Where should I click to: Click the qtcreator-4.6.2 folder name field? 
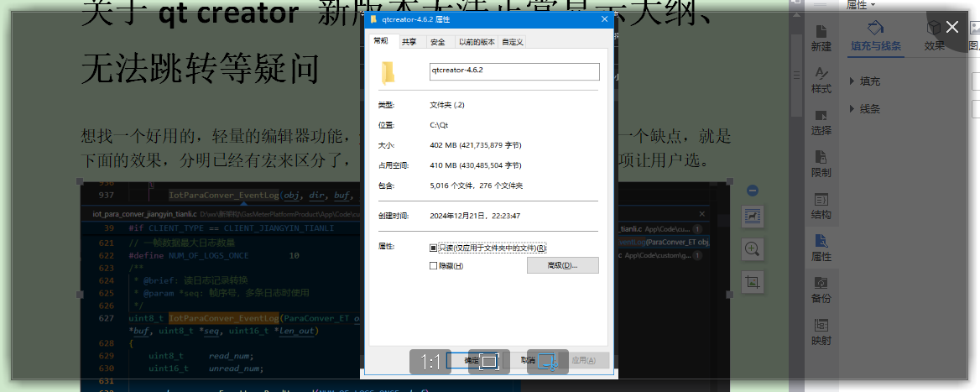pyautogui.click(x=514, y=71)
